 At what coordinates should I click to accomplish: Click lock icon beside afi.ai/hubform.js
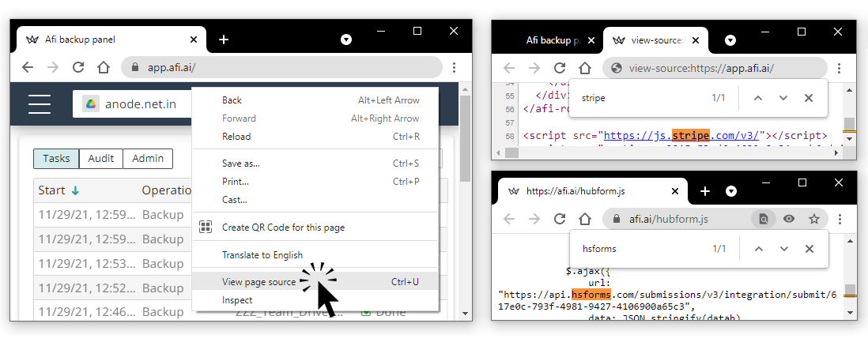point(616,219)
